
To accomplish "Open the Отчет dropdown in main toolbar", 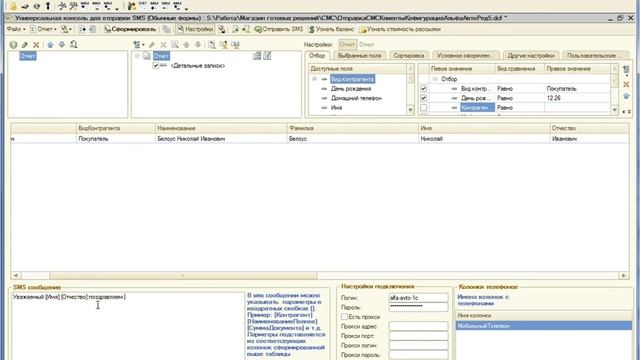I will click(44, 29).
